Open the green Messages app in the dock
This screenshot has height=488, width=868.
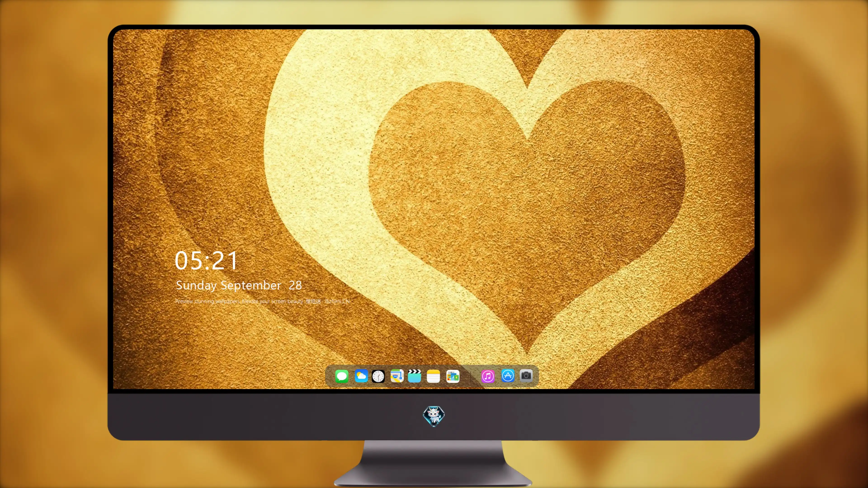click(342, 376)
